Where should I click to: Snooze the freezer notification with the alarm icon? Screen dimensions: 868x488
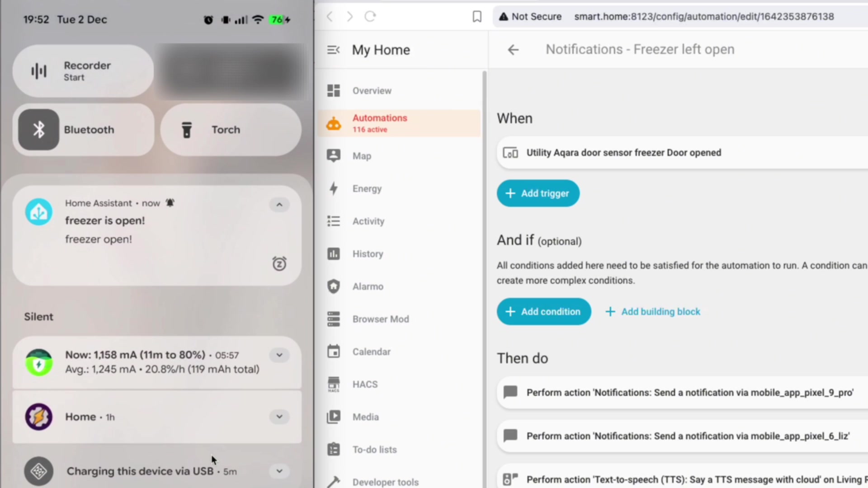click(x=279, y=263)
